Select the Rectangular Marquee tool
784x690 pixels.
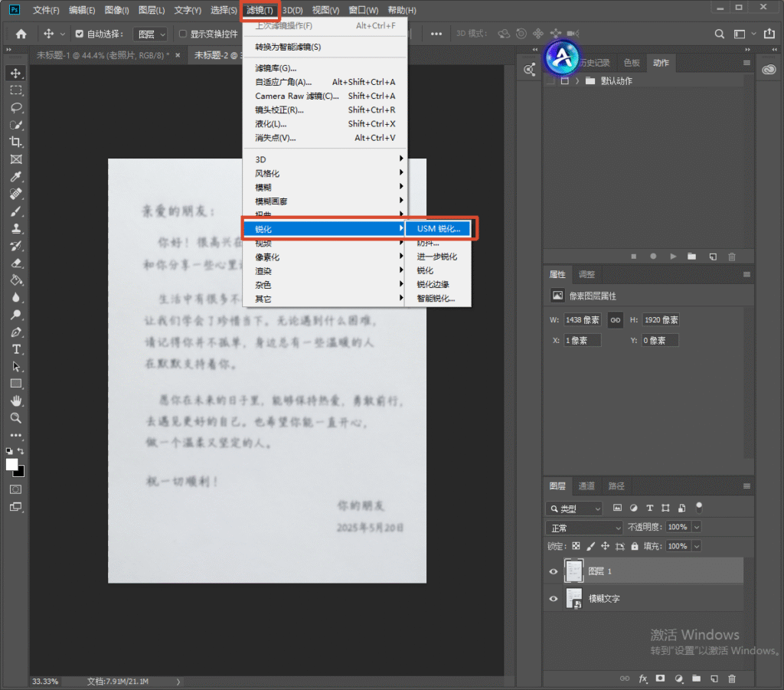click(16, 90)
